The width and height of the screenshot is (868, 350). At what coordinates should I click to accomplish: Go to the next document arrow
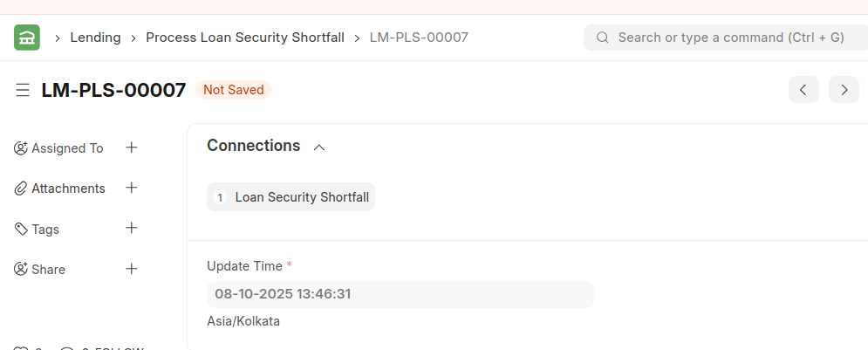pyautogui.click(x=844, y=90)
